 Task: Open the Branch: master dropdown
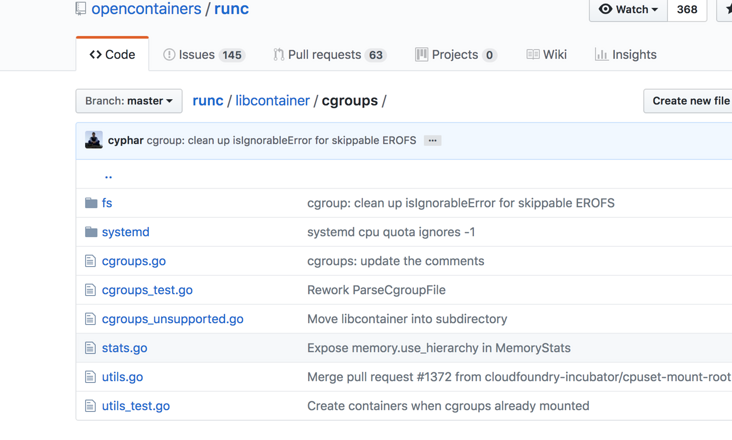point(129,101)
